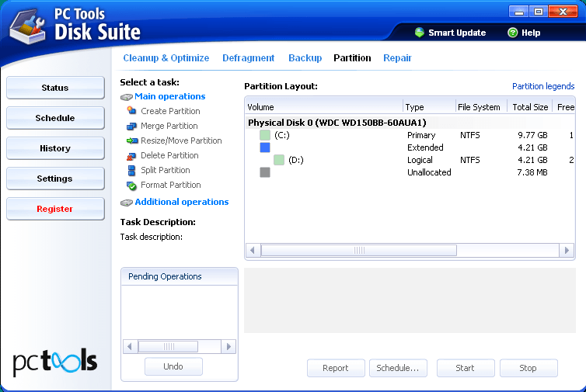The image size is (586, 392).
Task: Expand the Additional operations section
Action: tap(182, 202)
